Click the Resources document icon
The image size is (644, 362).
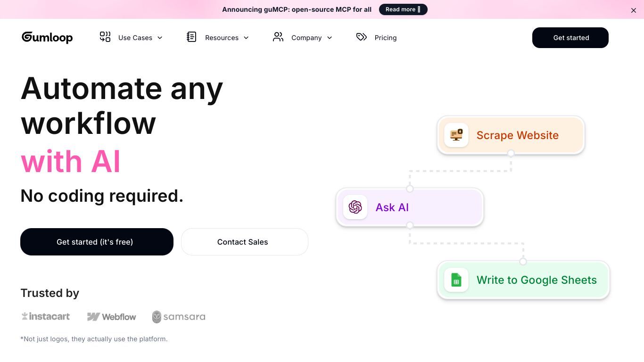(x=191, y=37)
